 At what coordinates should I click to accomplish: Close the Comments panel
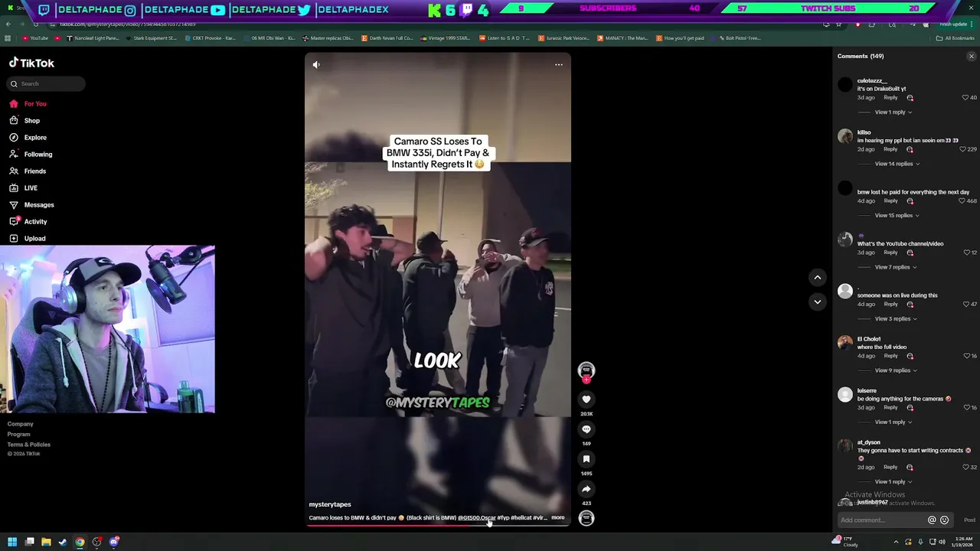click(x=972, y=57)
